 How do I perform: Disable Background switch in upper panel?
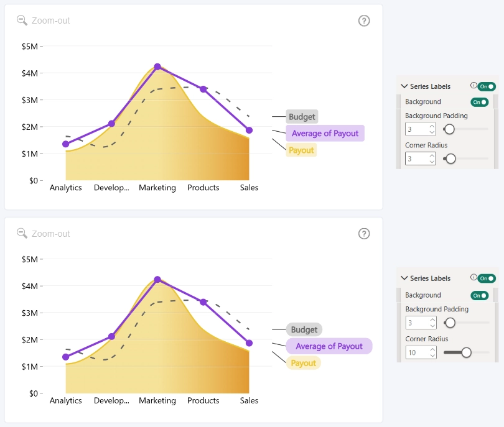pyautogui.click(x=480, y=102)
